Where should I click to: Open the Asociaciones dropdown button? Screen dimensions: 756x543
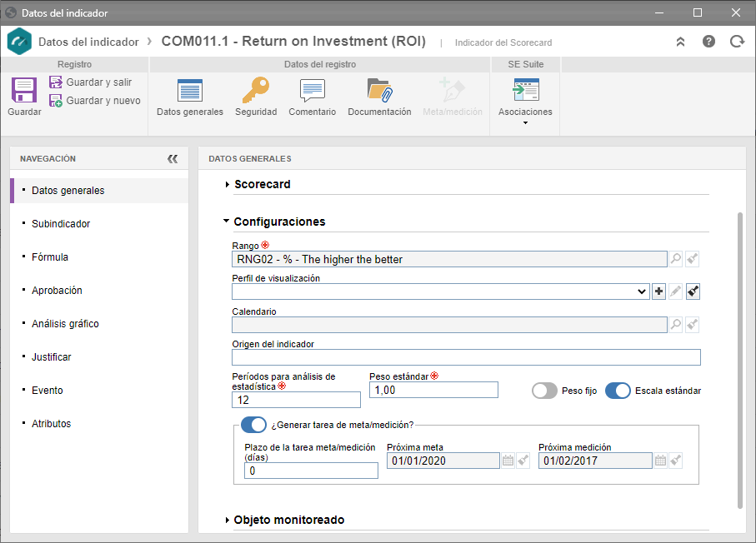tap(526, 101)
